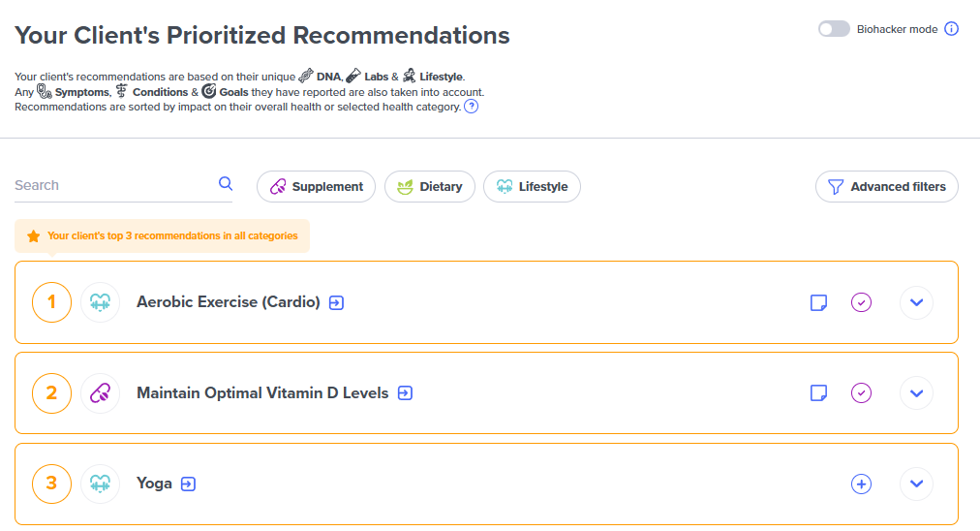Filter by Dietary recommendations
Image resolution: width=980 pixels, height=531 pixels.
point(430,187)
